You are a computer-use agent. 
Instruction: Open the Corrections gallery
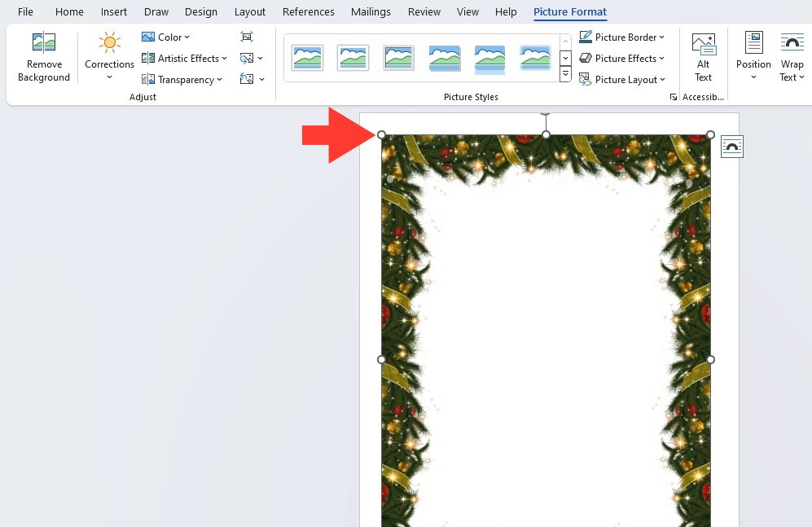click(109, 57)
